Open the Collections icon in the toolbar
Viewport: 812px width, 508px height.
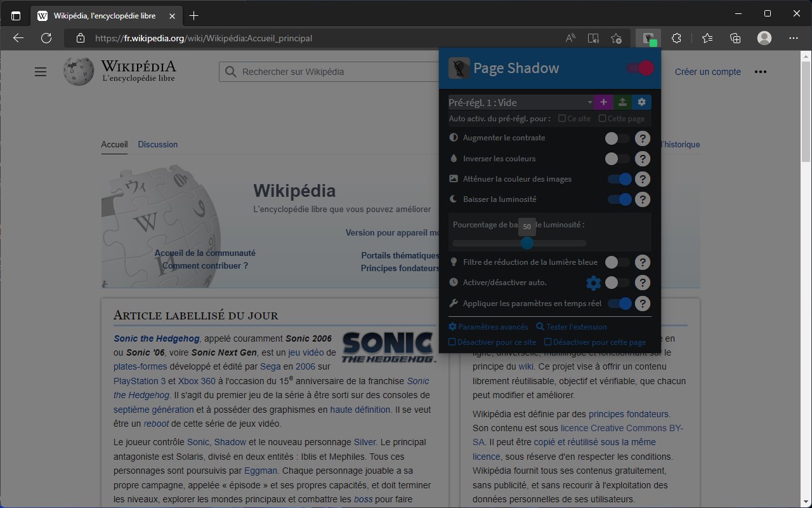[x=735, y=38]
